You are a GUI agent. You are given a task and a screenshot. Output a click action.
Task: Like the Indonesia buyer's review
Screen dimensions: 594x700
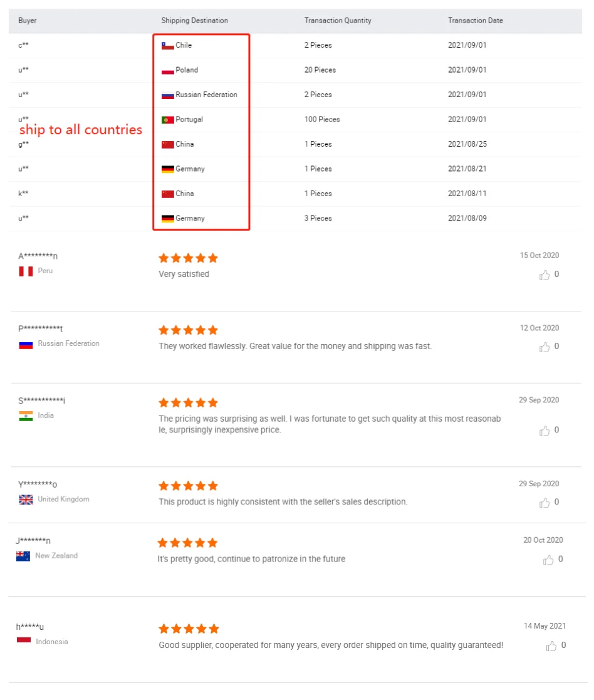tap(551, 645)
